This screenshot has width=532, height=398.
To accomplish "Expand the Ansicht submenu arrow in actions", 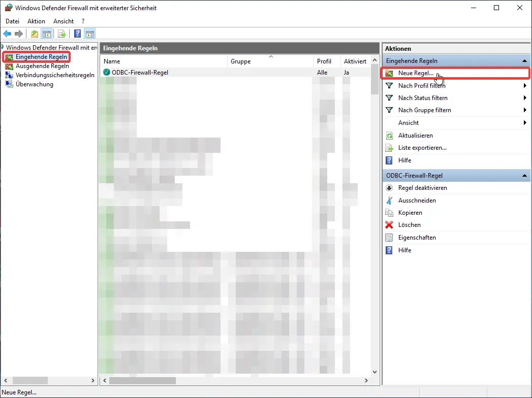I will point(525,122).
